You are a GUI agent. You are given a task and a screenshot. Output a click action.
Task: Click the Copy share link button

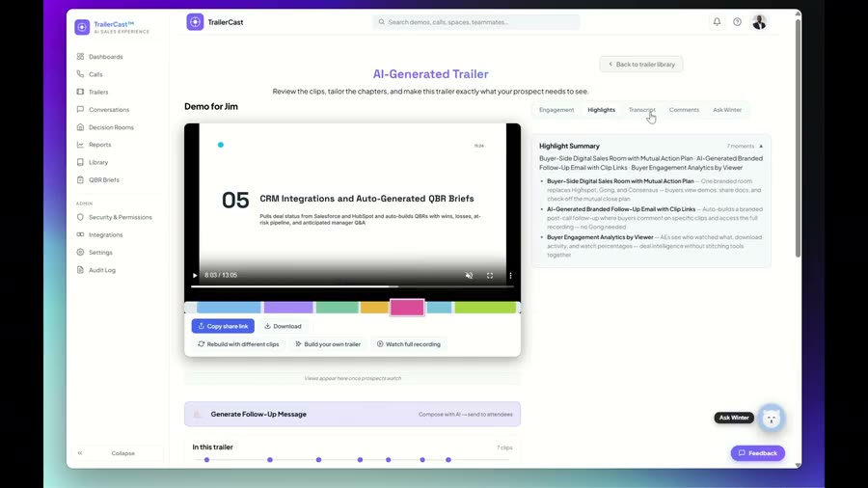click(x=223, y=326)
